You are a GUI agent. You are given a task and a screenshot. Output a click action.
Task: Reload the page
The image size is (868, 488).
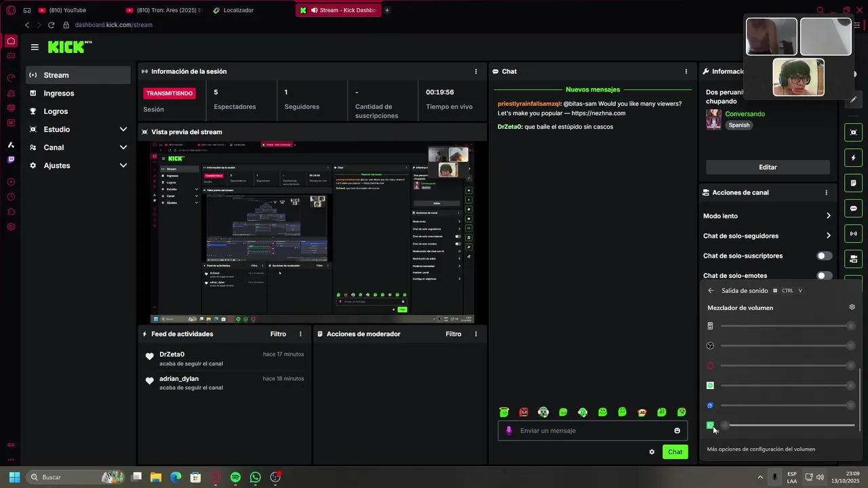pyautogui.click(x=51, y=25)
